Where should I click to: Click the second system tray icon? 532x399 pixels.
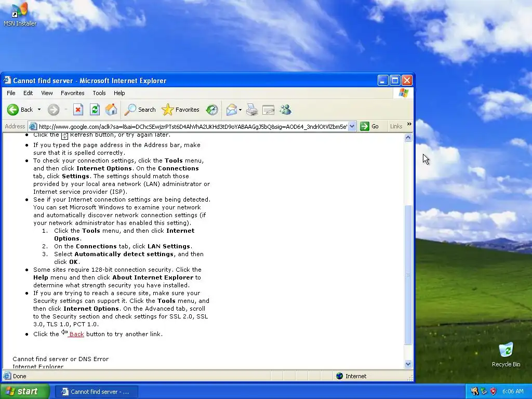[x=484, y=391]
